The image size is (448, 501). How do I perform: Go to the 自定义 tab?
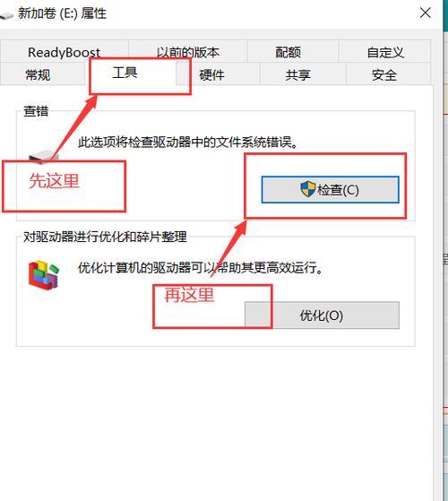[x=385, y=51]
